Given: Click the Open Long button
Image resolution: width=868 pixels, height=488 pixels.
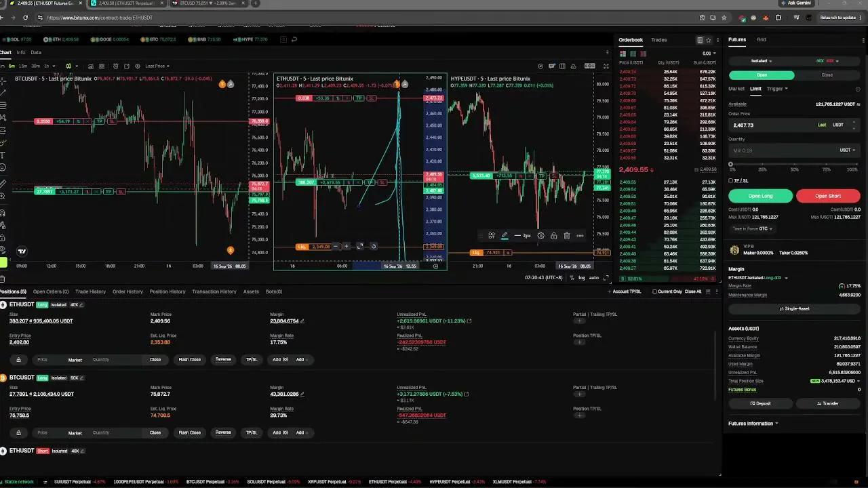Looking at the screenshot, I should coord(760,196).
